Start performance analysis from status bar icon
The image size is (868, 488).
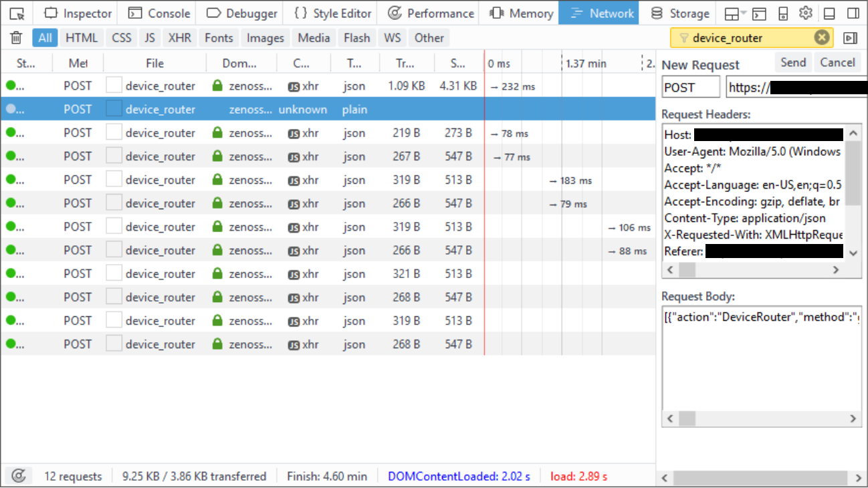pyautogui.click(x=19, y=476)
